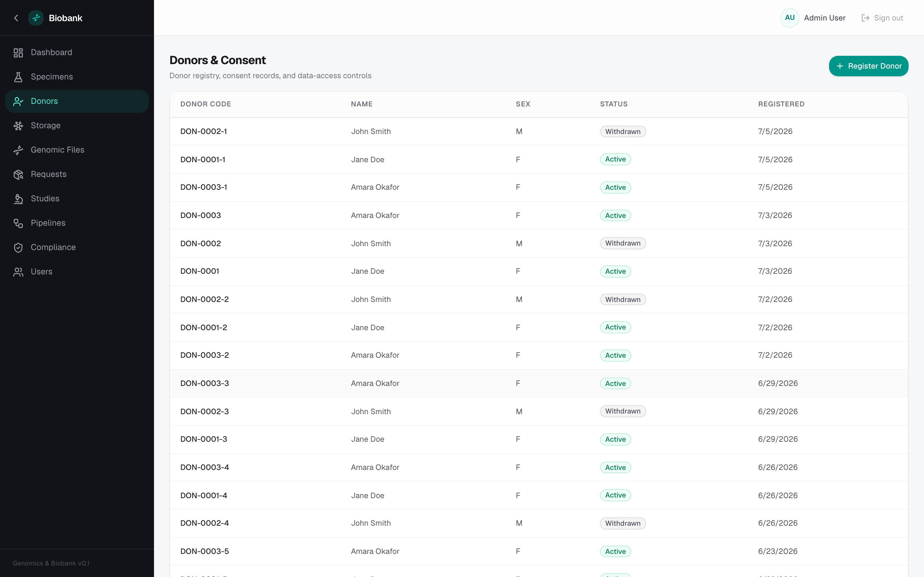Click the Compliance shield icon
The height and width of the screenshot is (577, 924).
click(x=18, y=248)
